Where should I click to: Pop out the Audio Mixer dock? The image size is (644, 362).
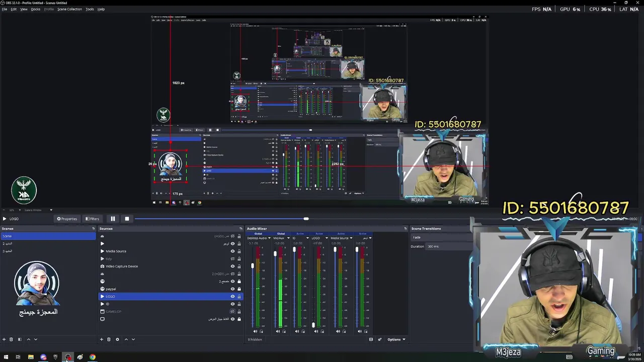[406, 229]
